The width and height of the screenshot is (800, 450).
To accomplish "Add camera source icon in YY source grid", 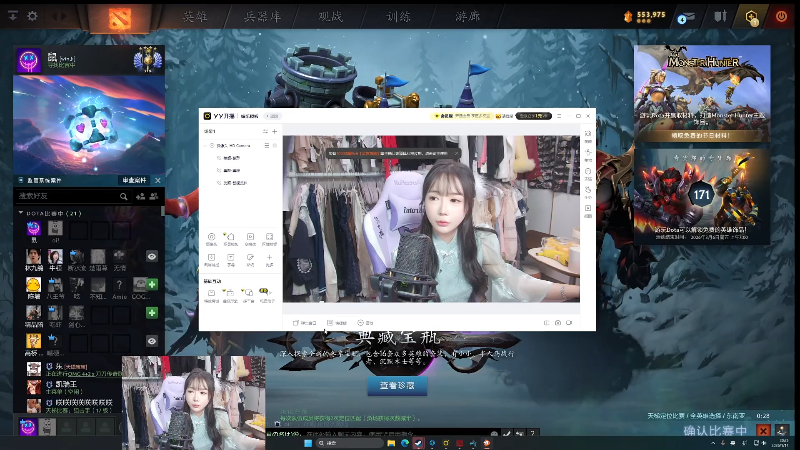I will (211, 239).
